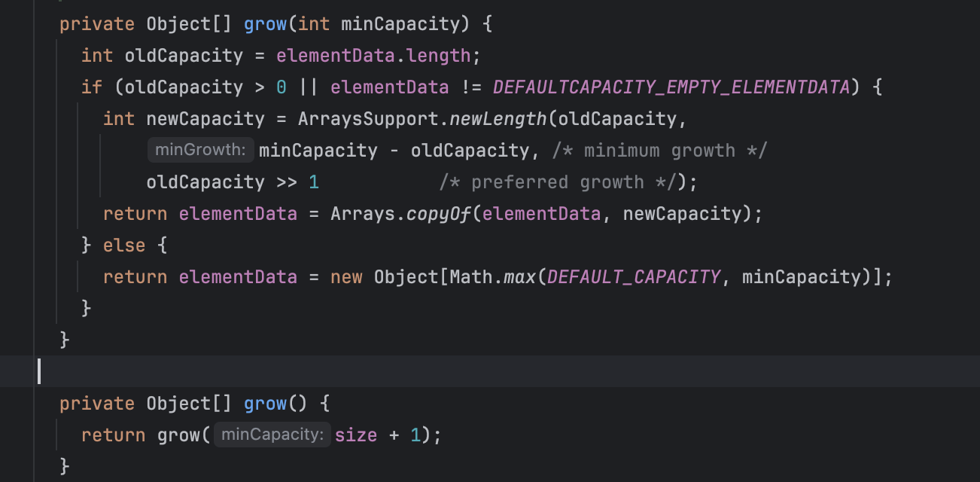Click the new keyword before Object[

[x=346, y=277]
